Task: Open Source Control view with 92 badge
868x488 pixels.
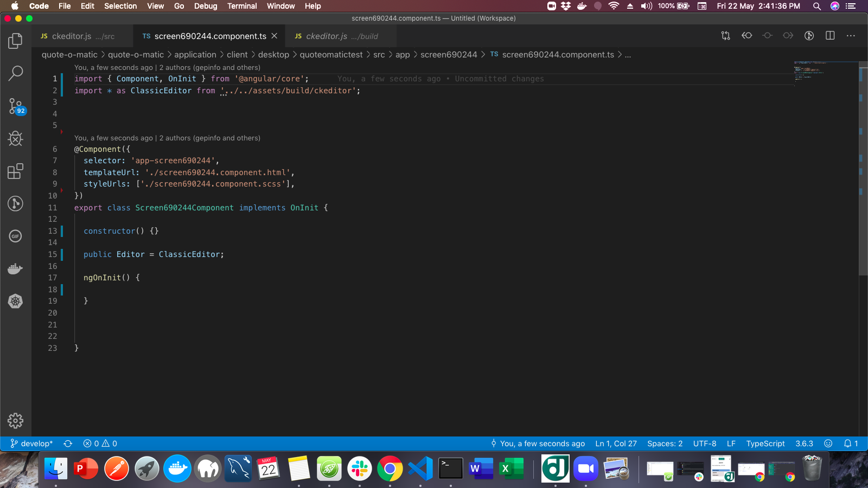Action: point(16,106)
